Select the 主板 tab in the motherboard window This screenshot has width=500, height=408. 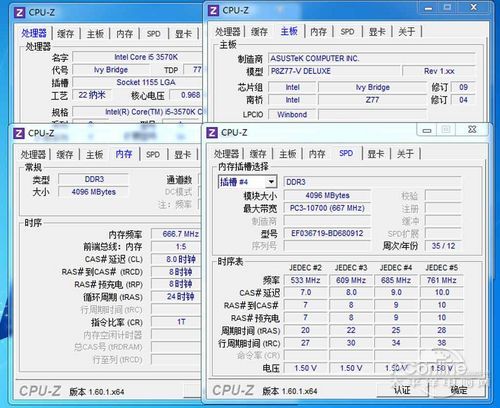289,31
